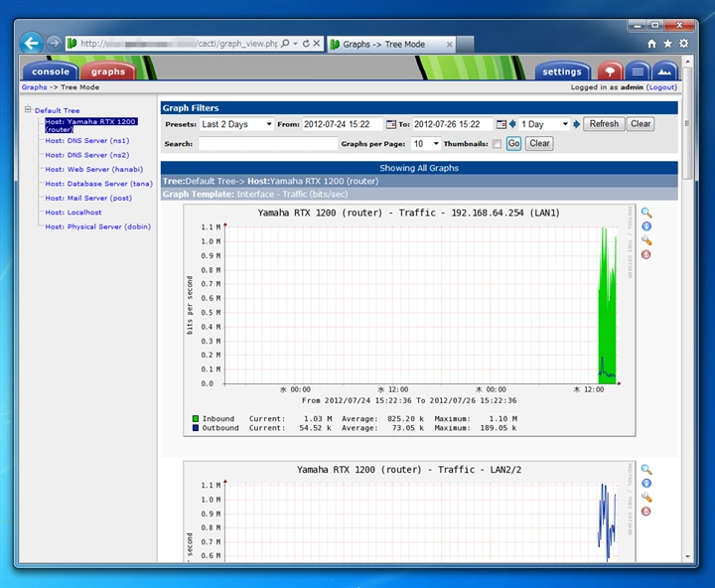Click the LAN1 traffic graph image
Image resolution: width=715 pixels, height=588 pixels.
pyautogui.click(x=409, y=320)
